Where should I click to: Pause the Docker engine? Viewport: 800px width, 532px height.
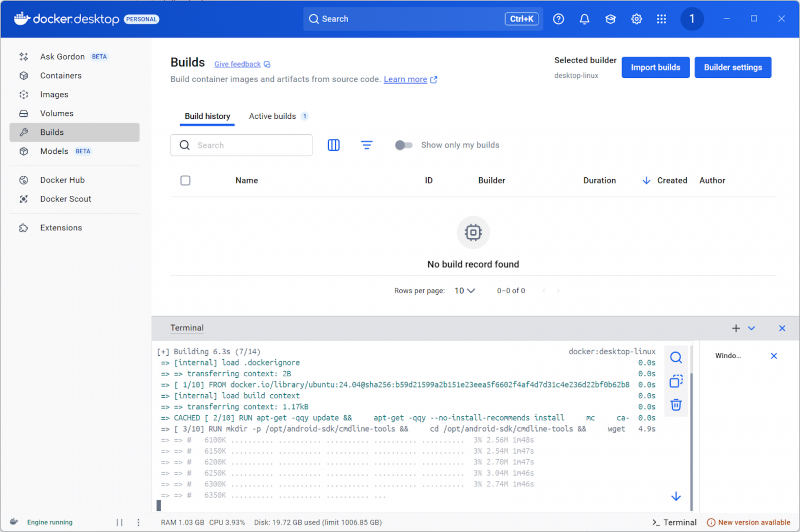coord(119,522)
